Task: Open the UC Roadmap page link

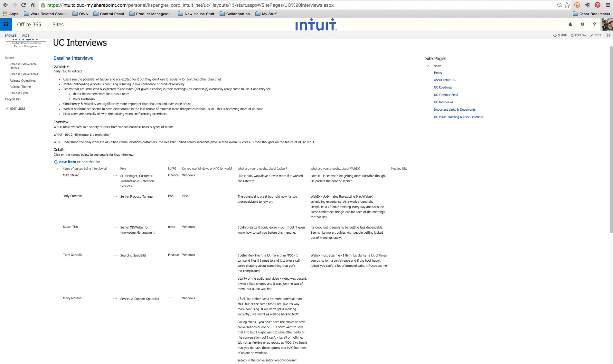Action: coord(443,87)
